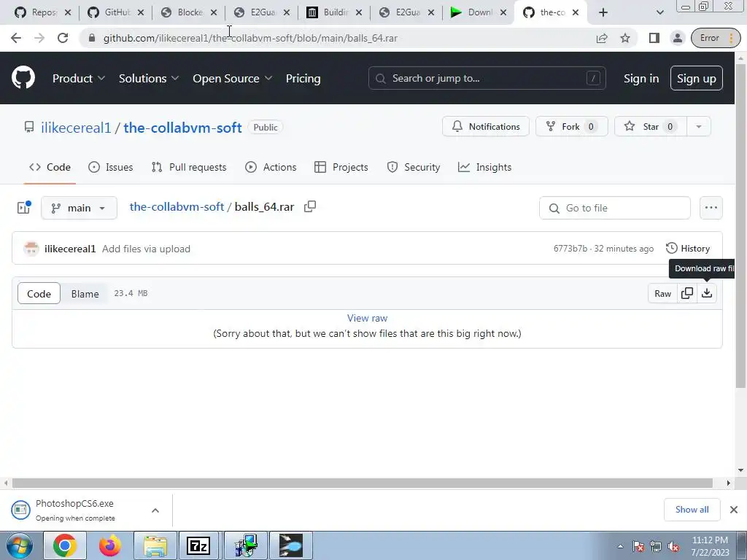This screenshot has width=747, height=560.
Task: Open Pull requests tab
Action: [x=189, y=167]
